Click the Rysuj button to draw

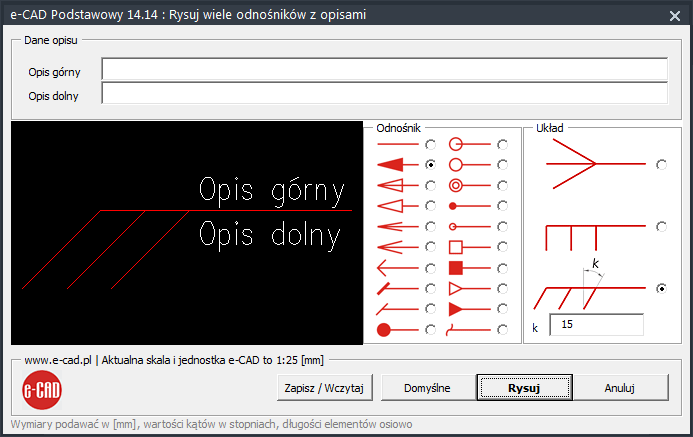pos(525,388)
